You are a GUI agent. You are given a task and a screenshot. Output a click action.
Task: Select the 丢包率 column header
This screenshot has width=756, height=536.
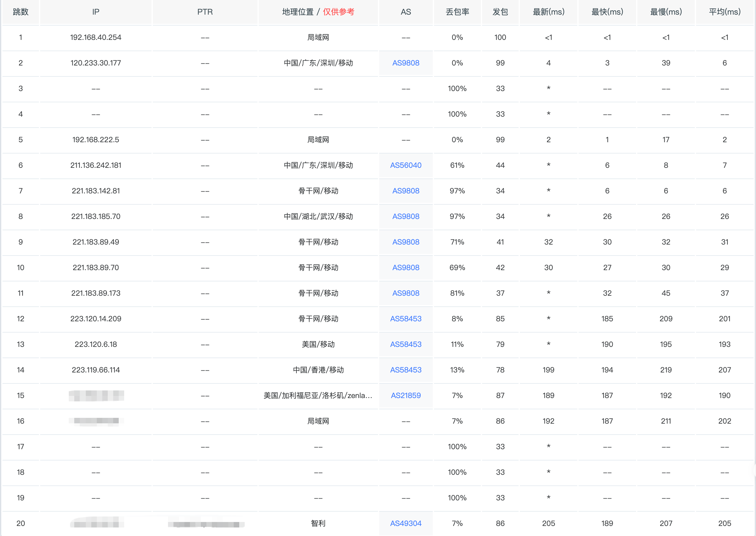[457, 12]
